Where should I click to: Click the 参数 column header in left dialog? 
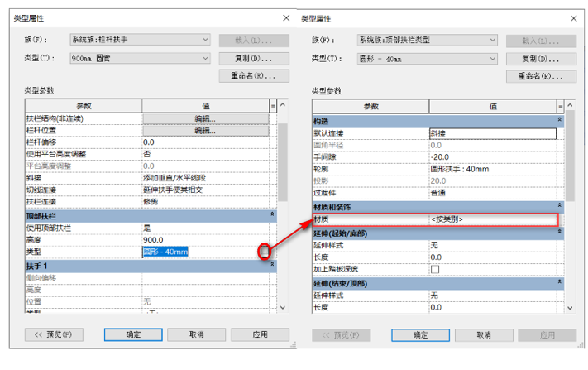pyautogui.click(x=84, y=106)
